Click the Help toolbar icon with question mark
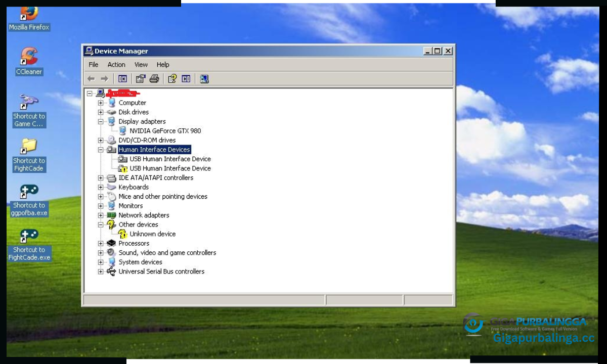607x364 pixels. pyautogui.click(x=172, y=79)
